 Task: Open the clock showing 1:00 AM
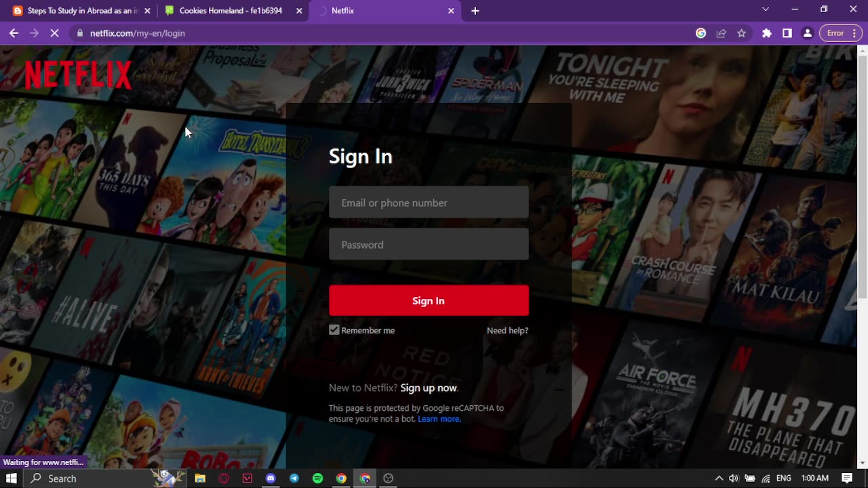click(814, 479)
